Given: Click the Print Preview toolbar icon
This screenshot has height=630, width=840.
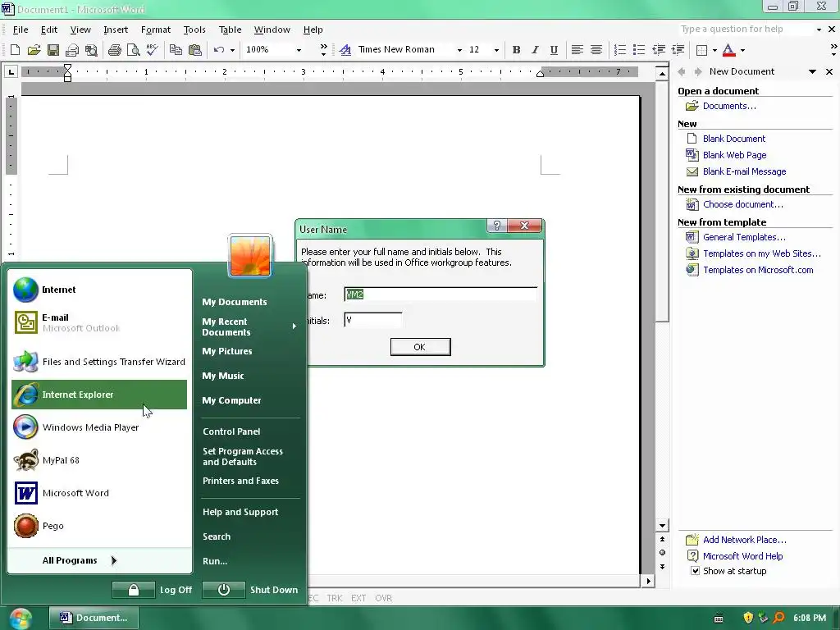Looking at the screenshot, I should click(x=134, y=50).
